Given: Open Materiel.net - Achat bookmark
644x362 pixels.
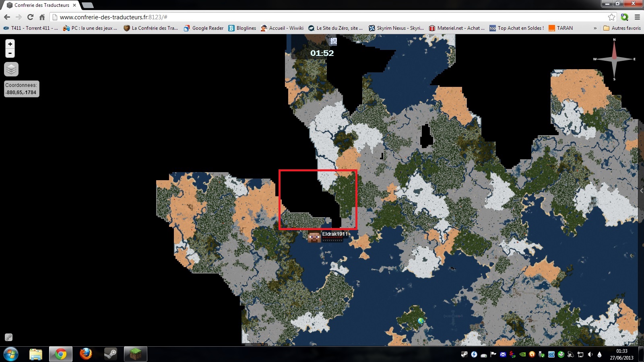Looking at the screenshot, I should [x=456, y=28].
